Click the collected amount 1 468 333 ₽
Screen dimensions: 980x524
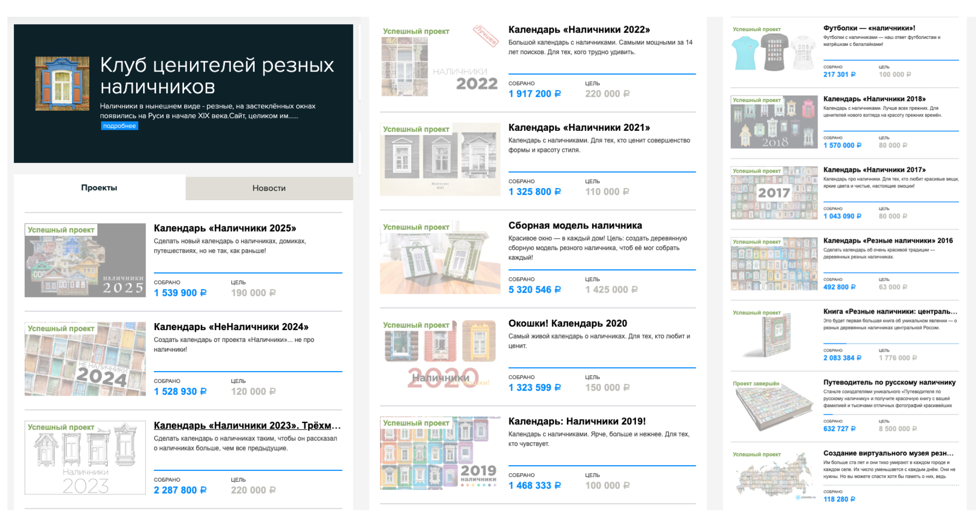[x=535, y=486]
